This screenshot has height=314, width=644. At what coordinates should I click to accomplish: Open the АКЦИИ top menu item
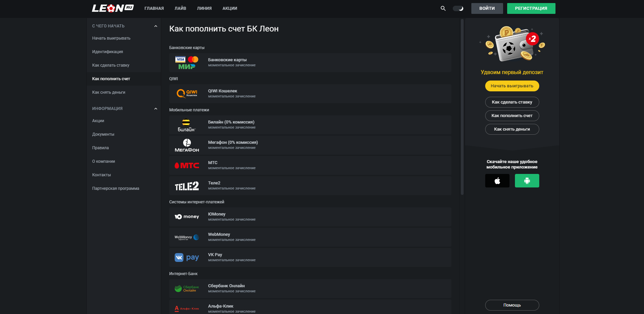[230, 8]
